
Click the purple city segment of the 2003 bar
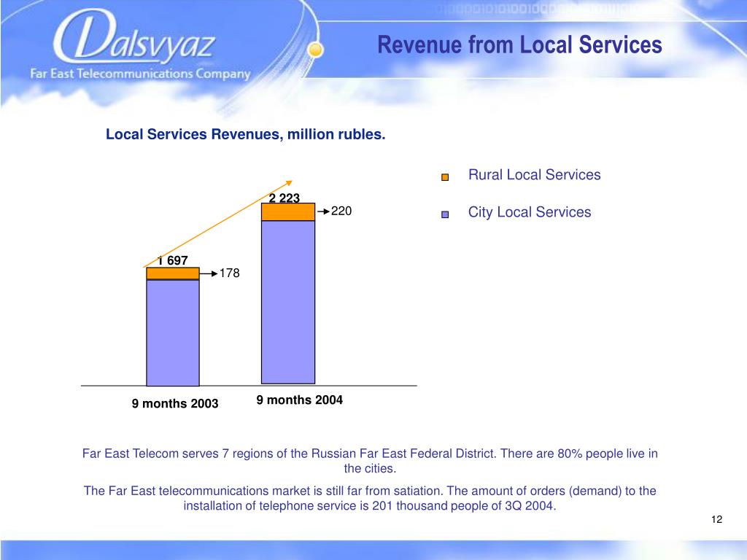click(x=172, y=332)
